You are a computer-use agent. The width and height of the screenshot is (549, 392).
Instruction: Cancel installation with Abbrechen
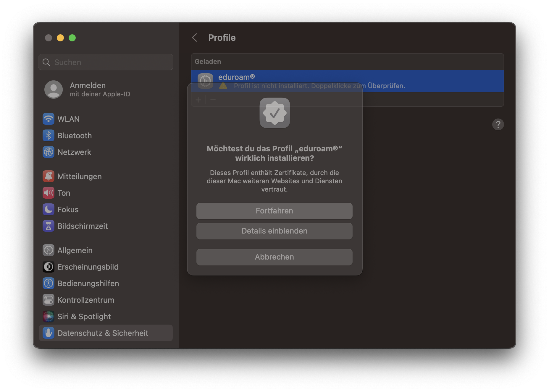[274, 257]
